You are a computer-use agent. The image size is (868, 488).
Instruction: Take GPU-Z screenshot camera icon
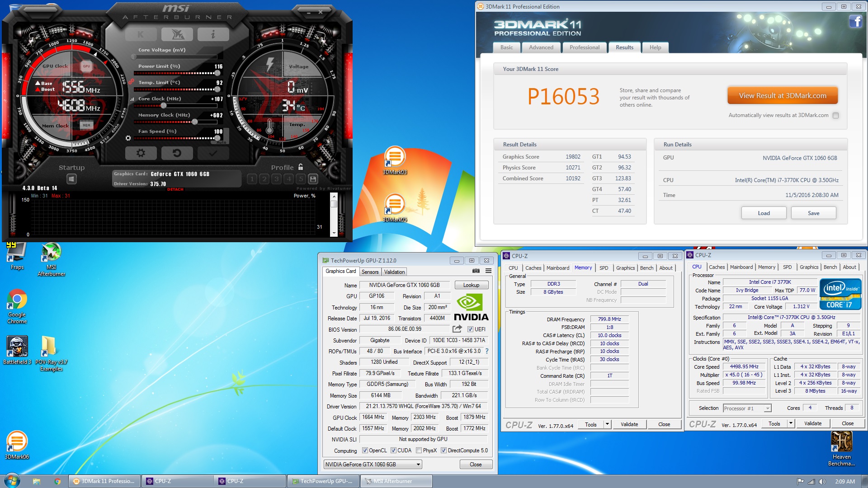click(x=476, y=271)
